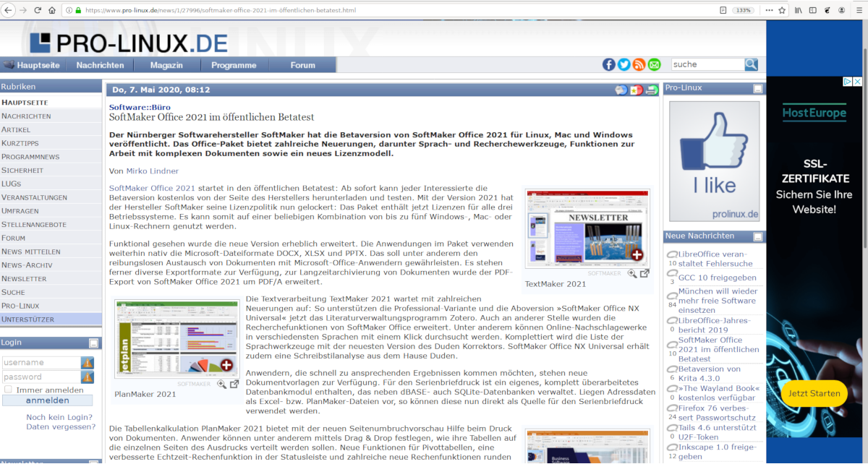The width and height of the screenshot is (868, 464).
Task: Select Artikel in the Rubriken sidebar
Action: click(51, 129)
